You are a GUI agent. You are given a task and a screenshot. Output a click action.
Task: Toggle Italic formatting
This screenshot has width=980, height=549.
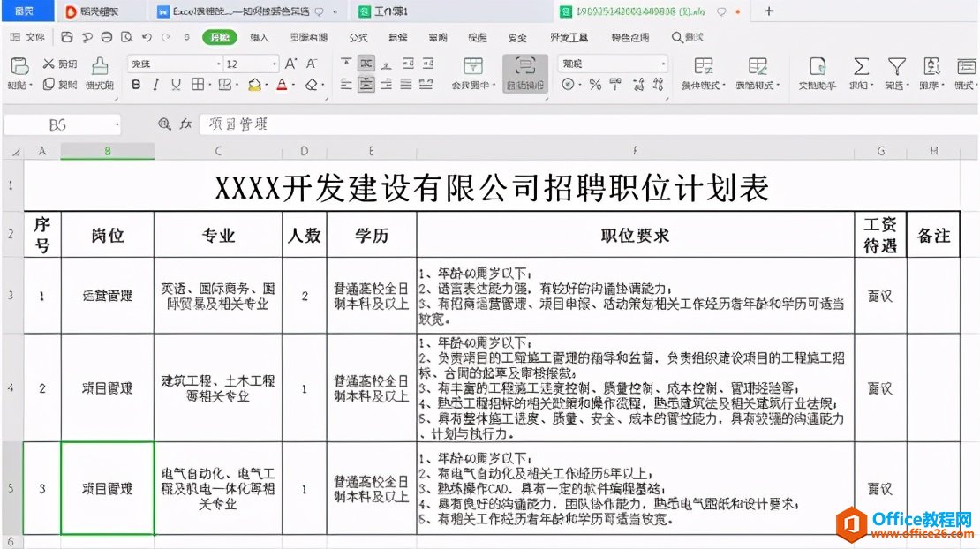pyautogui.click(x=155, y=85)
